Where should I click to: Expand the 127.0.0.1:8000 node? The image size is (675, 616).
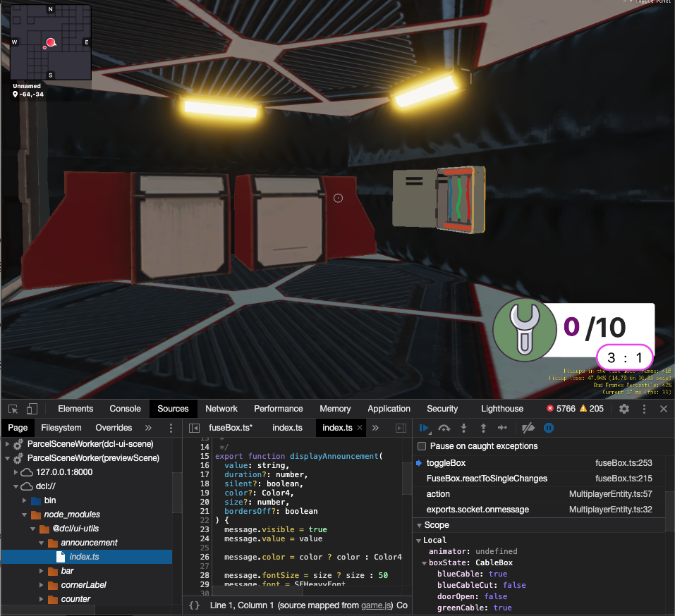16,472
